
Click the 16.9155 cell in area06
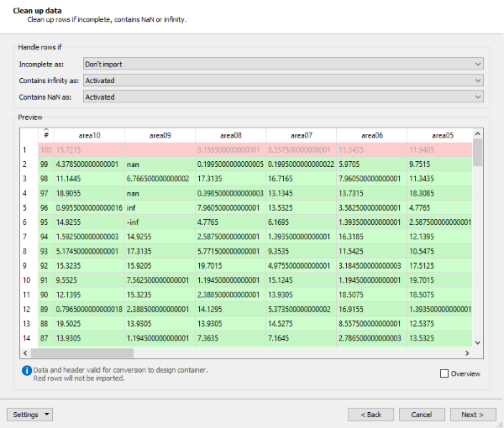[x=372, y=309]
